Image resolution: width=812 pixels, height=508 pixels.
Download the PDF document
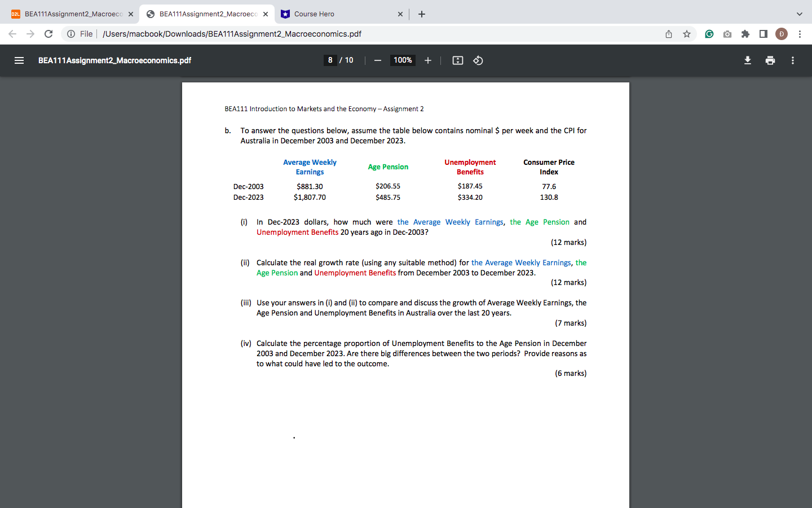[748, 60]
